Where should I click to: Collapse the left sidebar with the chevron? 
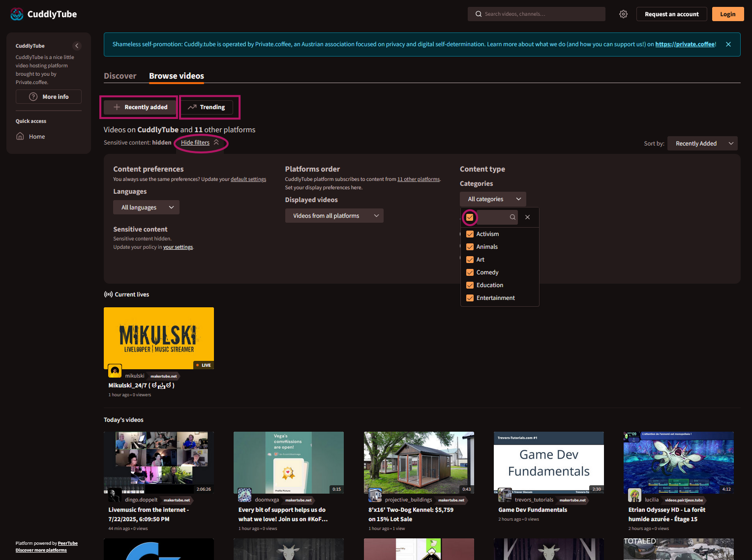click(77, 46)
